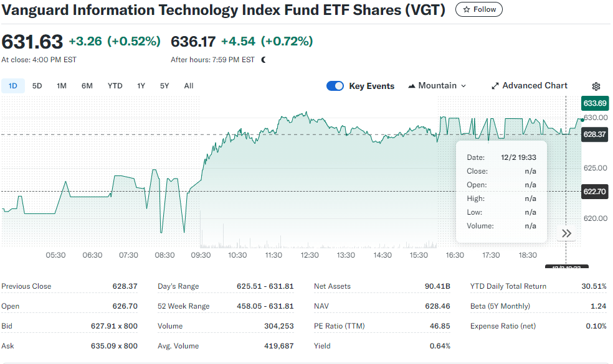Click the 18:30 time axis label

528,255
